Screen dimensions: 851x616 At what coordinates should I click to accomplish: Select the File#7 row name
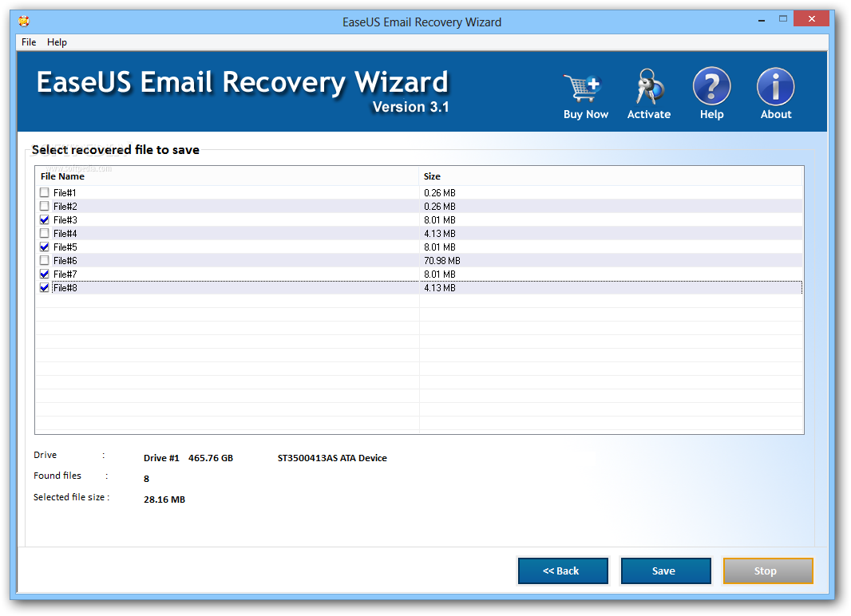(65, 274)
